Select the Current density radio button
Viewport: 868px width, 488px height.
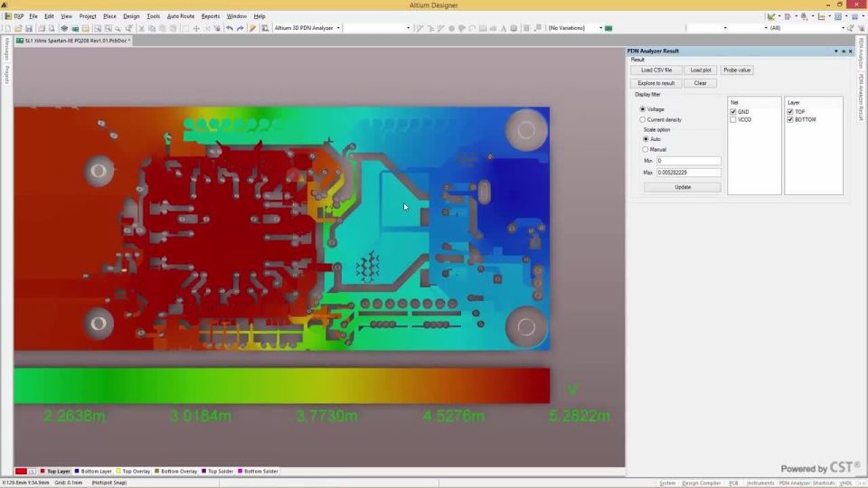643,119
